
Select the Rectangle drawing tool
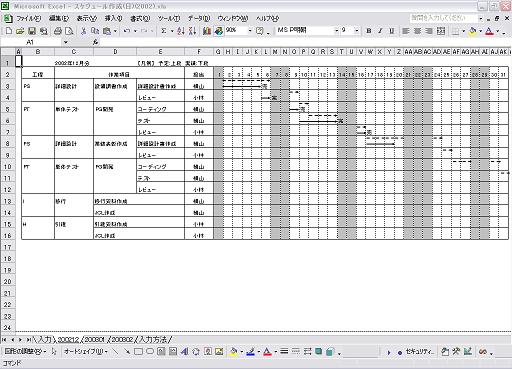point(138,351)
